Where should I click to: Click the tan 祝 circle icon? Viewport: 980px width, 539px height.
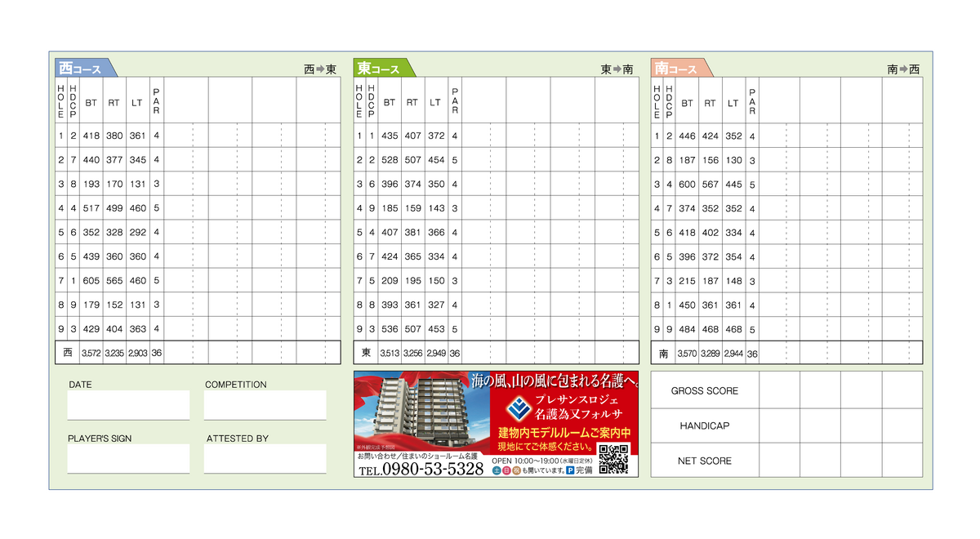[515, 470]
